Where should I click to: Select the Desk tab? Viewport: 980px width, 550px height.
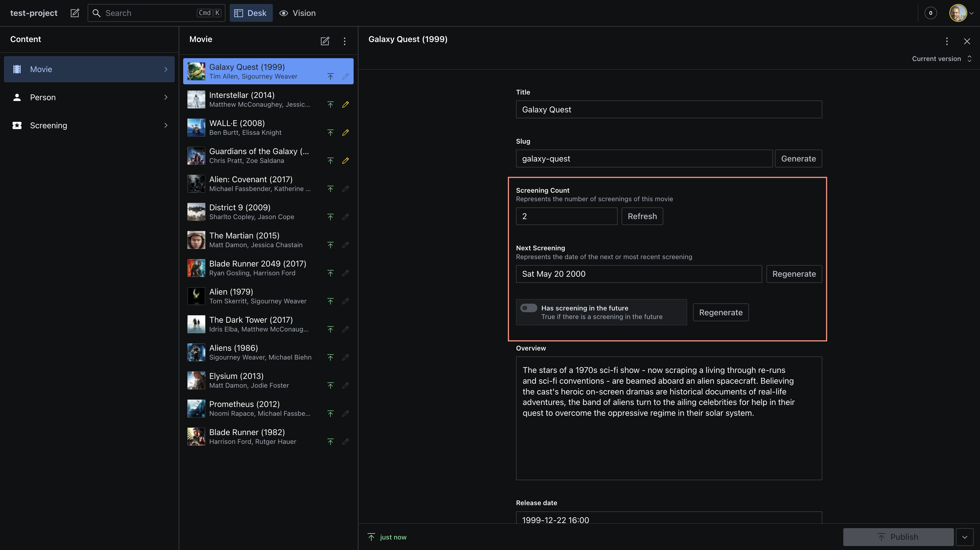pyautogui.click(x=251, y=13)
